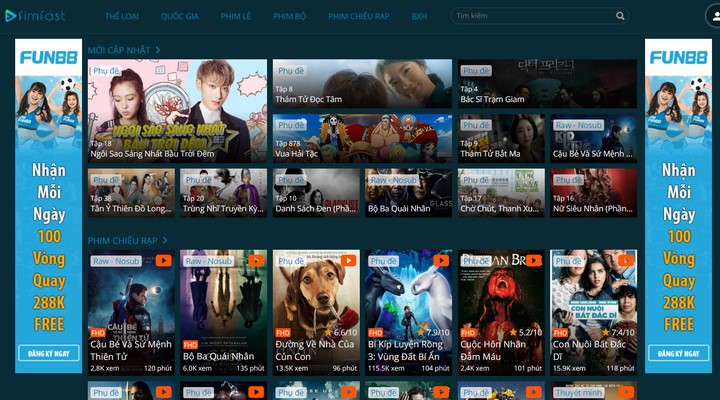Open Nữ Siêu Nhân episode 16 thumbnail
Viewport: 720px width, 400px height.
594,193
